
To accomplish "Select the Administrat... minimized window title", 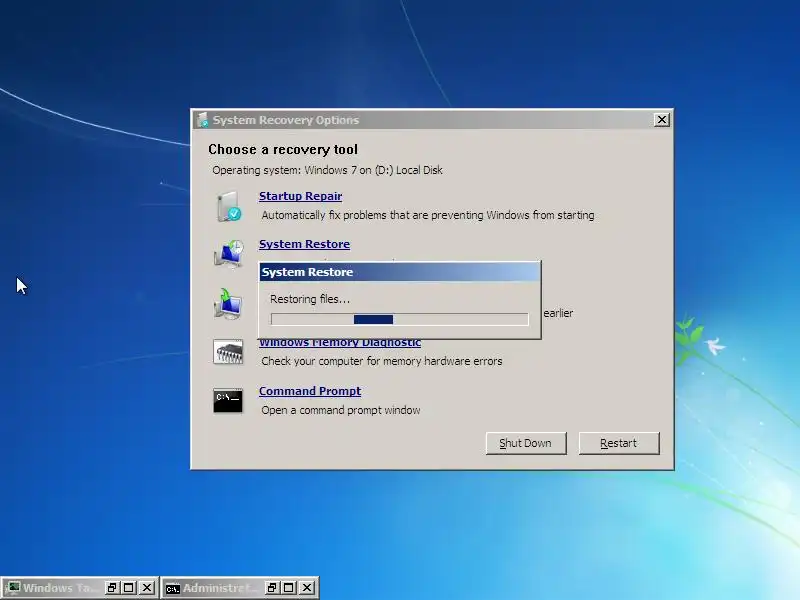I will pyautogui.click(x=219, y=588).
